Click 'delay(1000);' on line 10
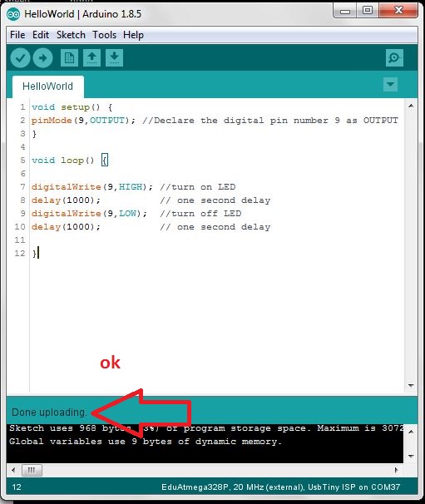The image size is (425, 504). [66, 227]
